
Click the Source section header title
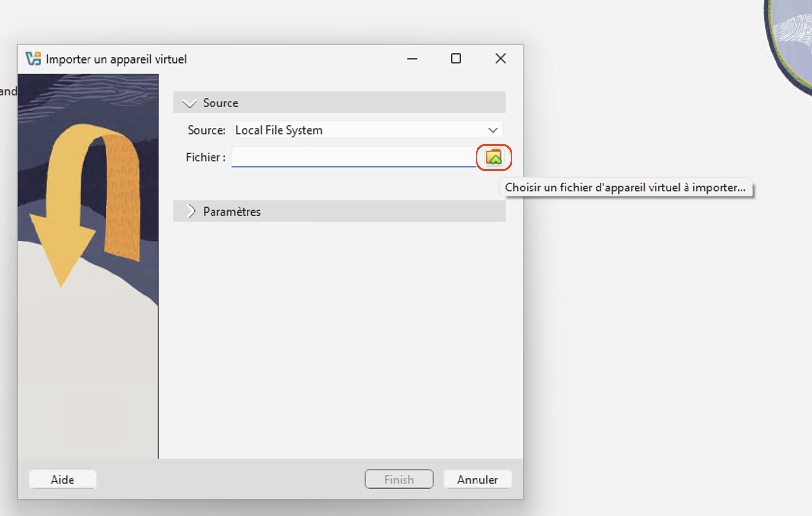(220, 103)
